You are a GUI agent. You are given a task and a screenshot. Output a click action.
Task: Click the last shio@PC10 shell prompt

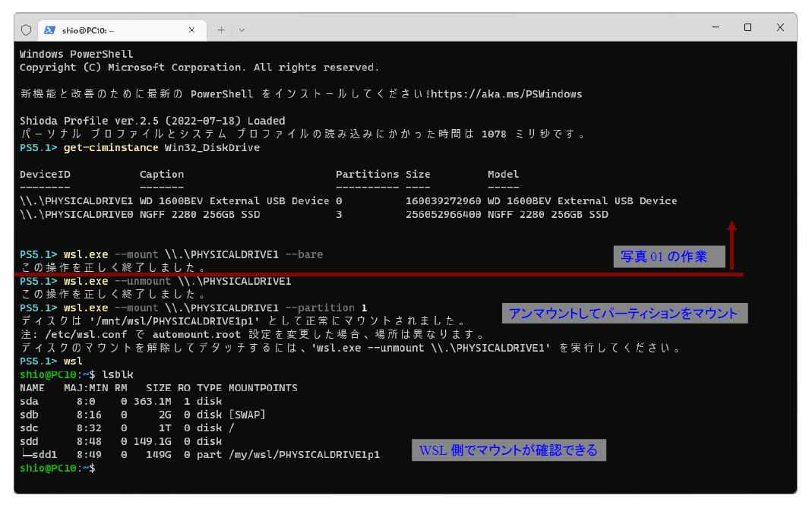58,468
